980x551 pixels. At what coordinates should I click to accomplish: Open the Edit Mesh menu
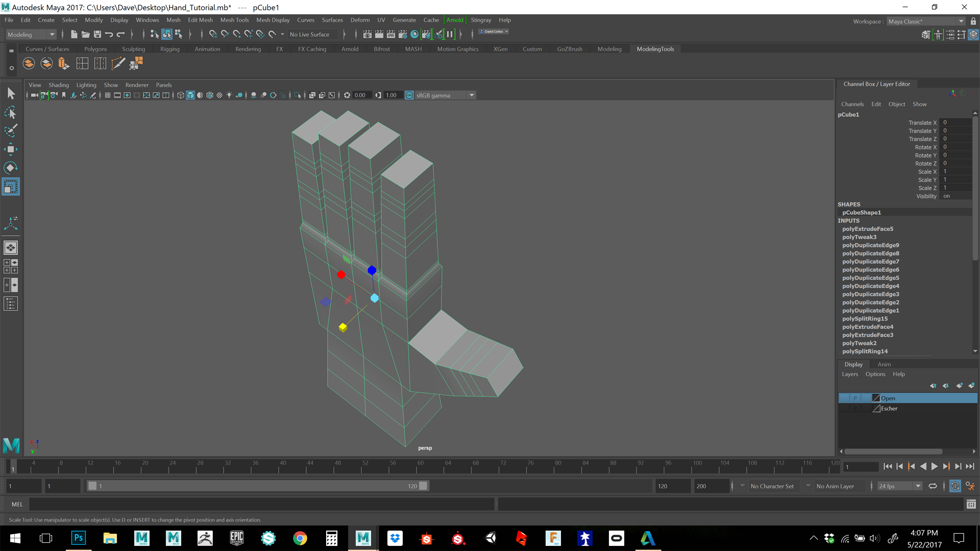point(200,20)
